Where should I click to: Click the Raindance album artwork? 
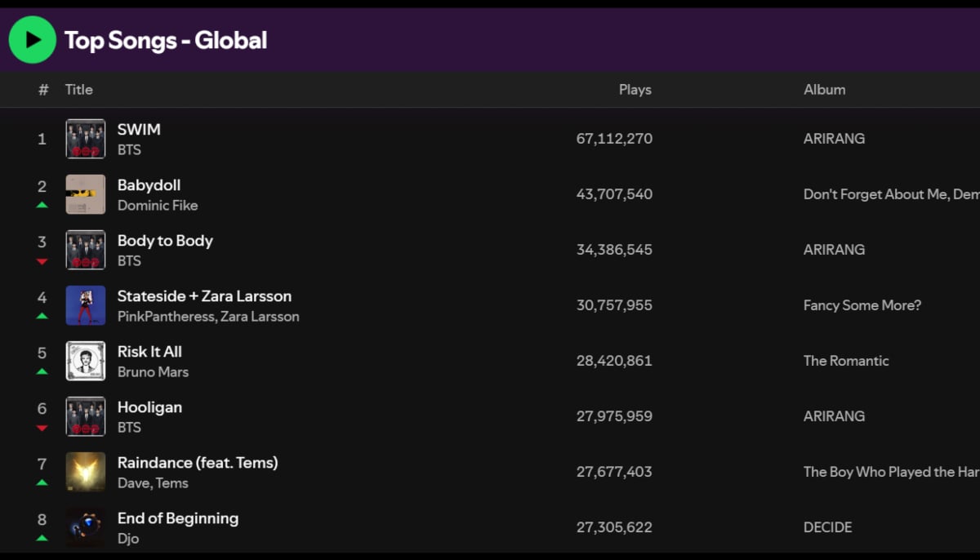pos(85,472)
